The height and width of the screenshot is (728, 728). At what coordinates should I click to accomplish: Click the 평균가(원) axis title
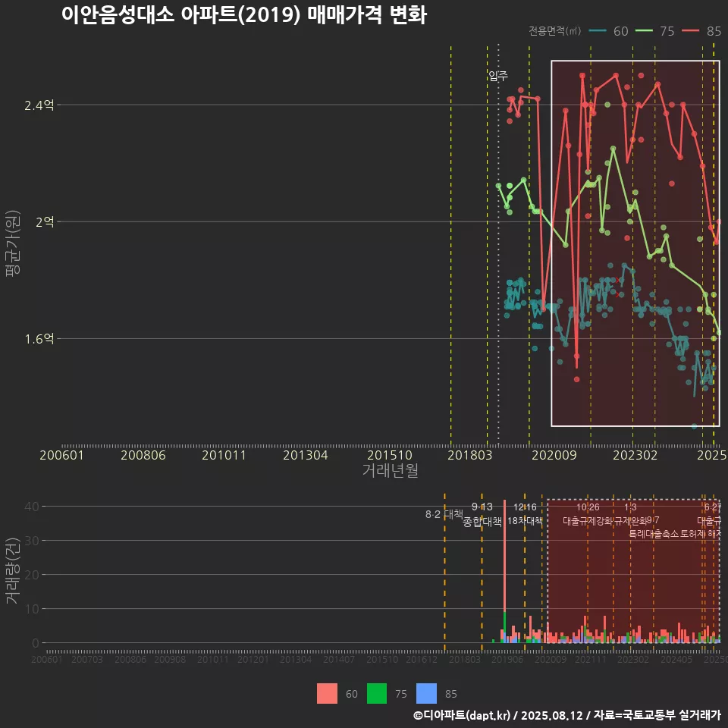click(x=13, y=243)
